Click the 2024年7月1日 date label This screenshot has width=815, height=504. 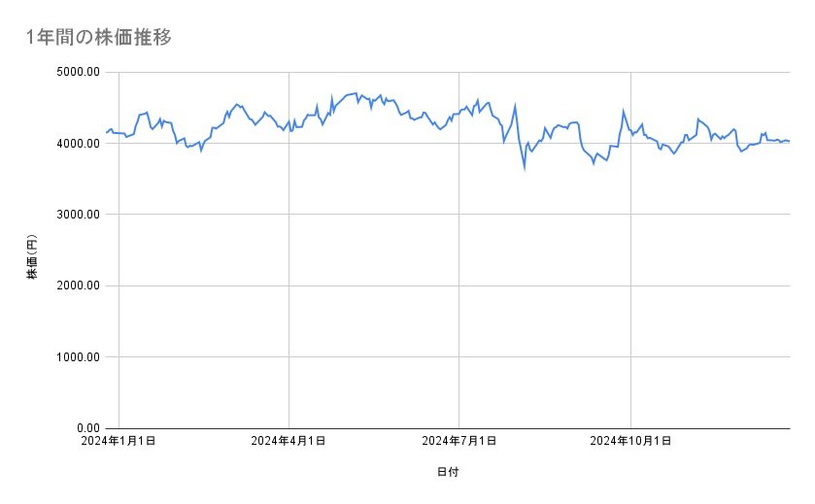459,442
